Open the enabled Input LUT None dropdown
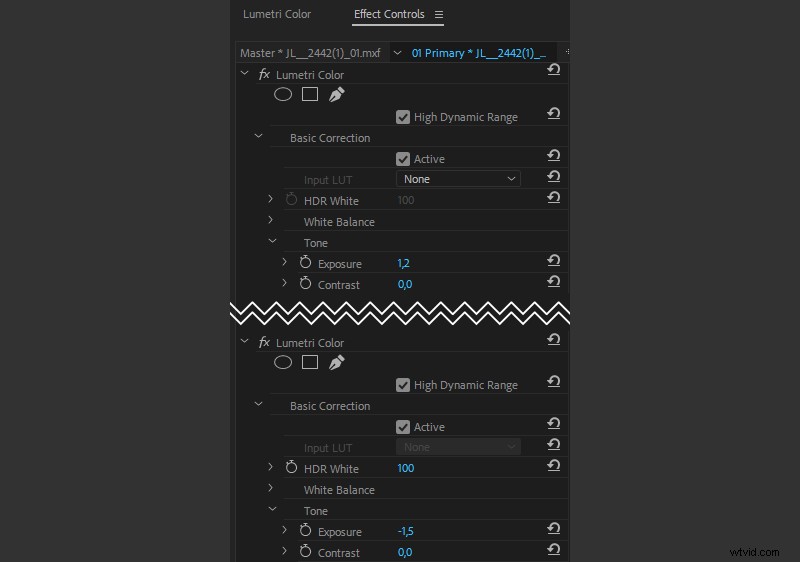The image size is (800, 562). [458, 179]
